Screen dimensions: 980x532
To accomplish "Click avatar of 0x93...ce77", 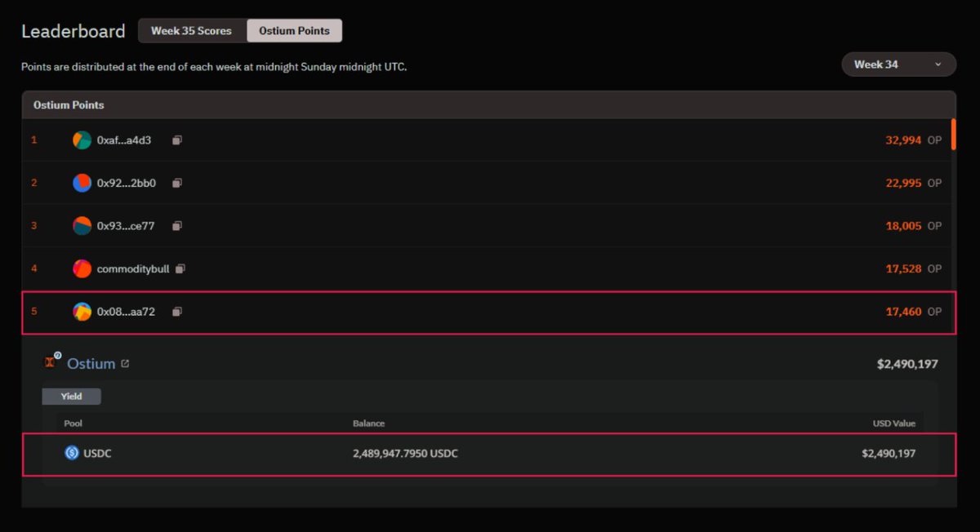I will click(82, 226).
